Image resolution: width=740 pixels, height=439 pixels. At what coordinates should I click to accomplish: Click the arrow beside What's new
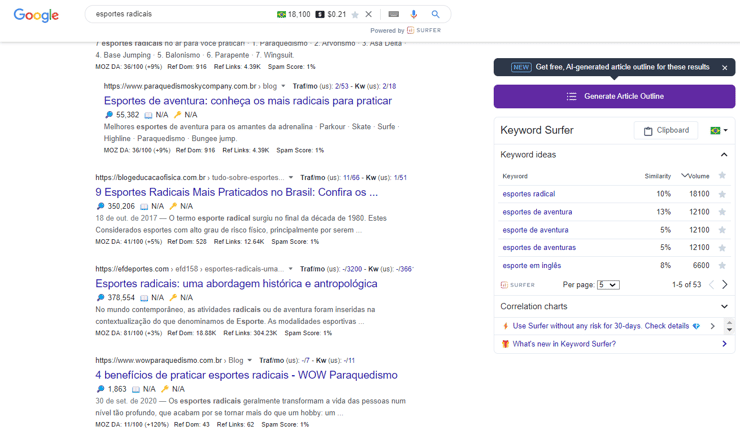(x=724, y=344)
